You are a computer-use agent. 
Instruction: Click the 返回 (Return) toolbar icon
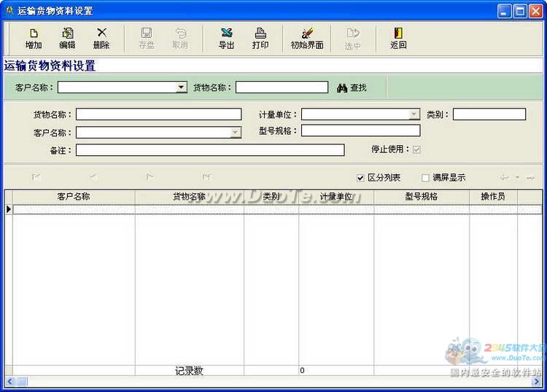(x=398, y=38)
